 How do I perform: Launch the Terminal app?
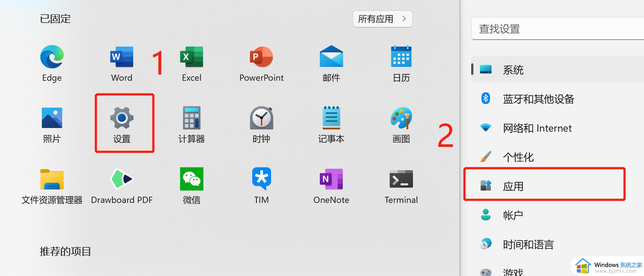coord(401,179)
